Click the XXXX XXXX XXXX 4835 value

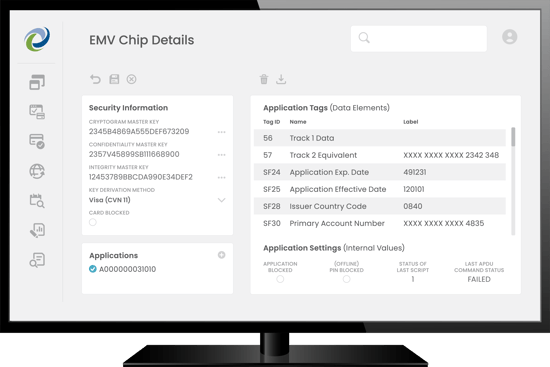(443, 223)
